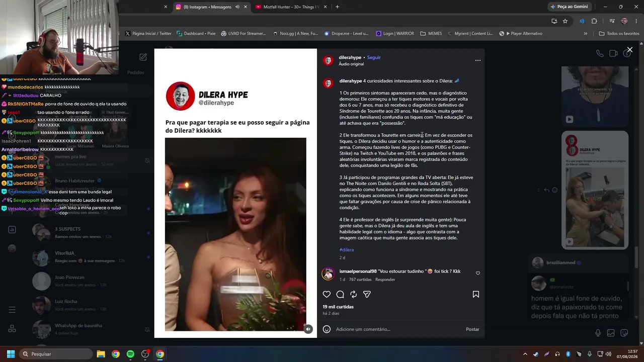Close the Mistfall Hunter tab
644x362 pixels.
pyautogui.click(x=325, y=7)
